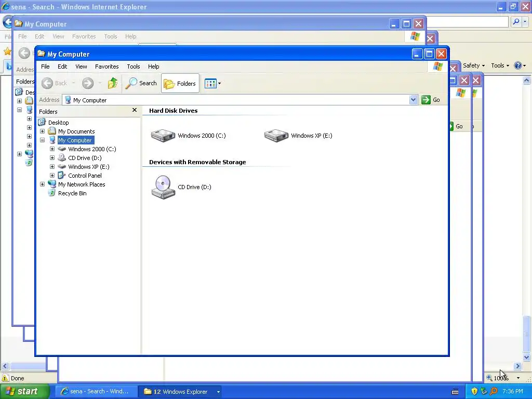Image resolution: width=532 pixels, height=399 pixels.
Task: Select Recycle Bin in folder tree
Action: pos(72,193)
